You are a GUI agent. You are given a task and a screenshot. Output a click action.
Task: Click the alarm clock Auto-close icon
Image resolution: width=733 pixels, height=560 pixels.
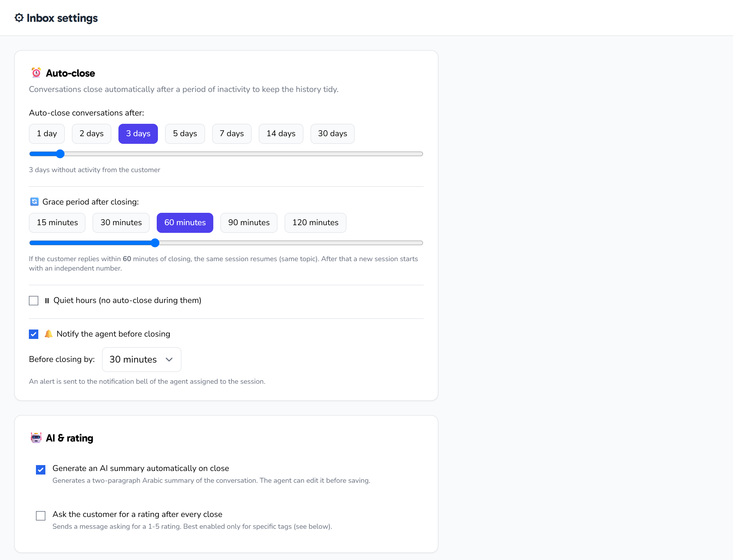pos(36,73)
